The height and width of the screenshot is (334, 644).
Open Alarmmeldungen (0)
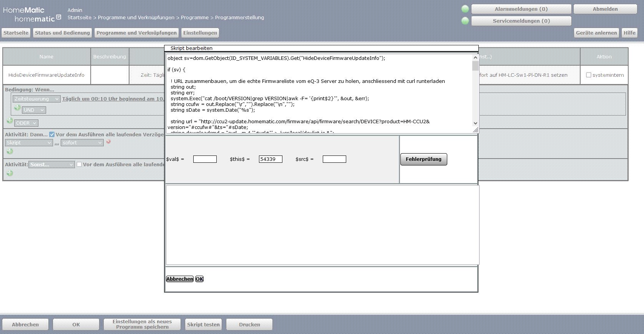pyautogui.click(x=521, y=9)
